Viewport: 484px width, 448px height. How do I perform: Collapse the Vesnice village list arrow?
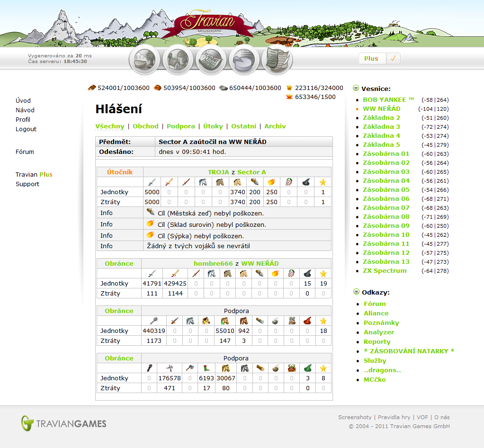pyautogui.click(x=356, y=89)
